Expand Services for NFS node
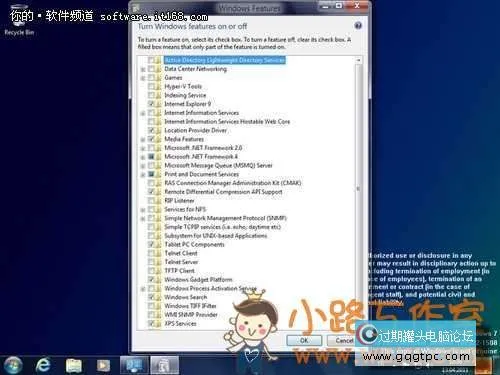The image size is (500, 375). click(x=143, y=210)
